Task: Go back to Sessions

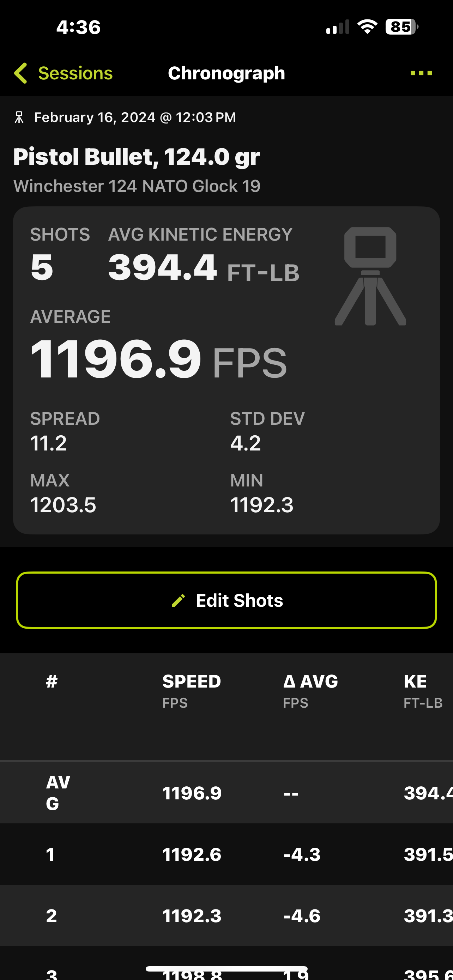Action: pos(75,73)
